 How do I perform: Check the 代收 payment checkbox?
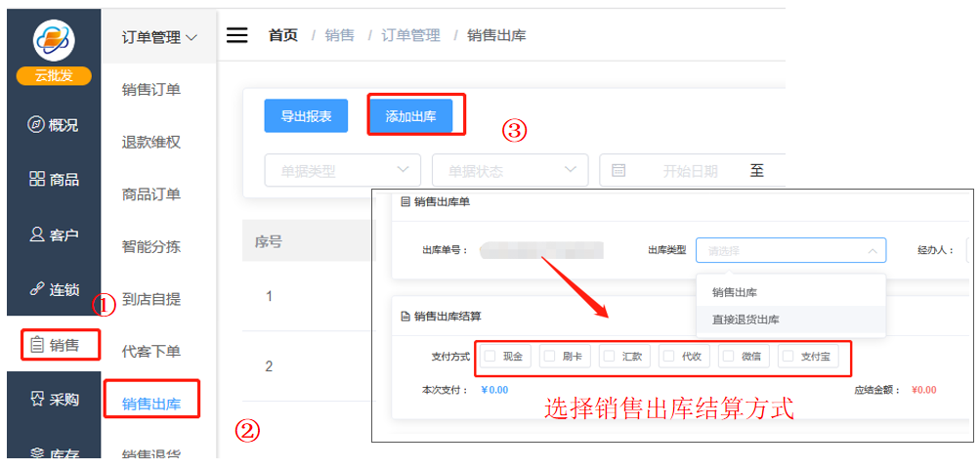pos(668,357)
